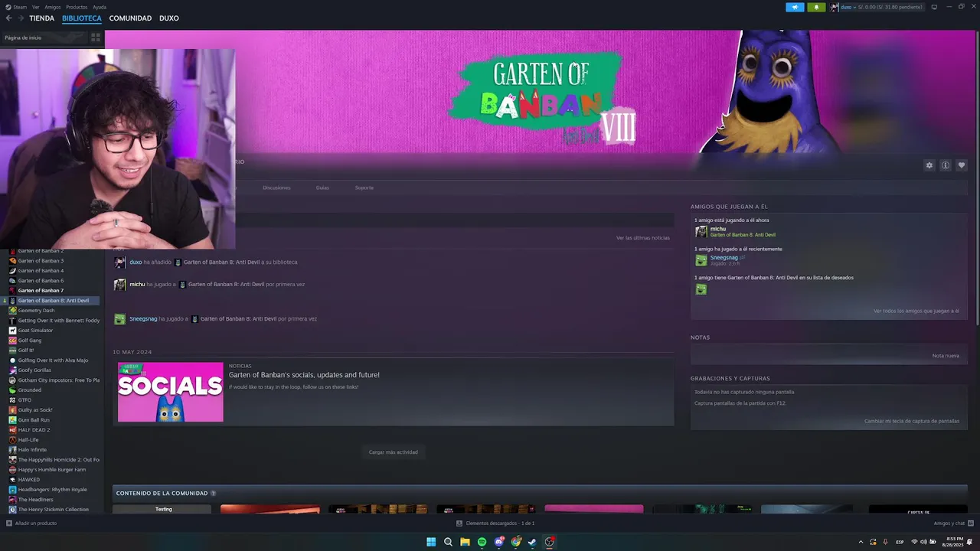The height and width of the screenshot is (551, 980).
Task: Open the Elementos descargados downloads status
Action: pyautogui.click(x=495, y=523)
